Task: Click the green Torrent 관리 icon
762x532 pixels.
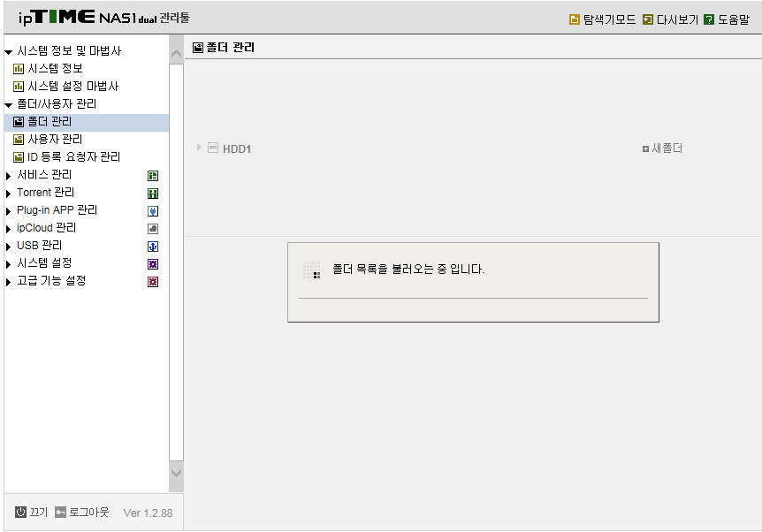Action: [153, 194]
